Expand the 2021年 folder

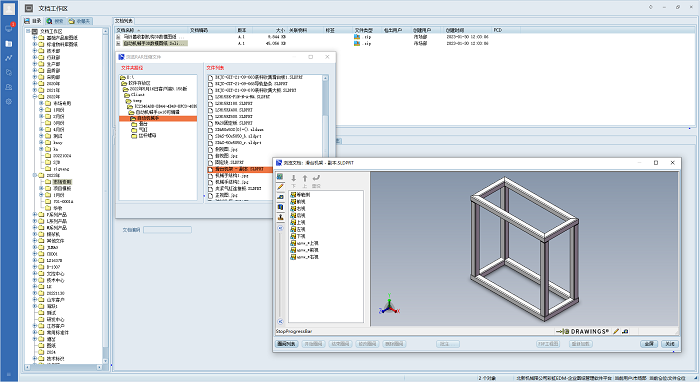coord(35,90)
